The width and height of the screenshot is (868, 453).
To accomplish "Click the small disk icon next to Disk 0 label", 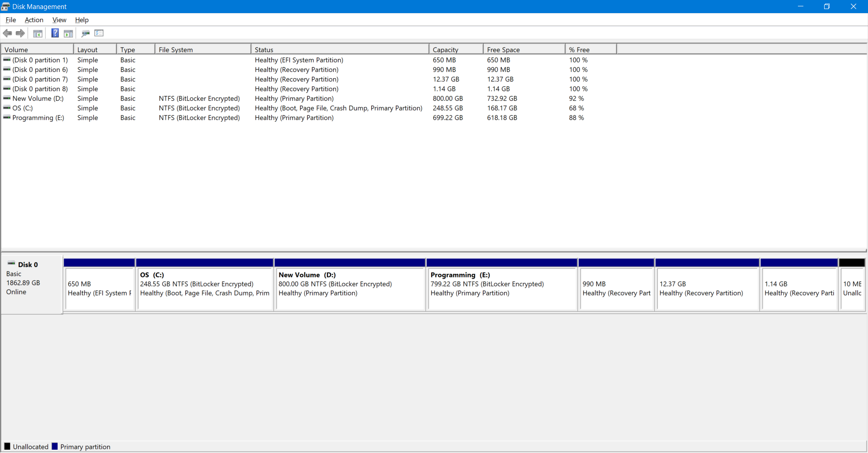I will coord(11,263).
